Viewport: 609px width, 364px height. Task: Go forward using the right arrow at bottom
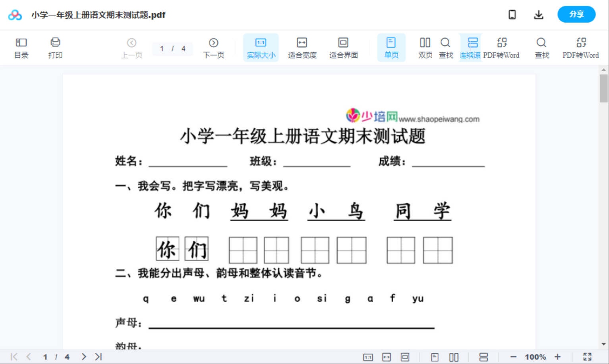[83, 356]
